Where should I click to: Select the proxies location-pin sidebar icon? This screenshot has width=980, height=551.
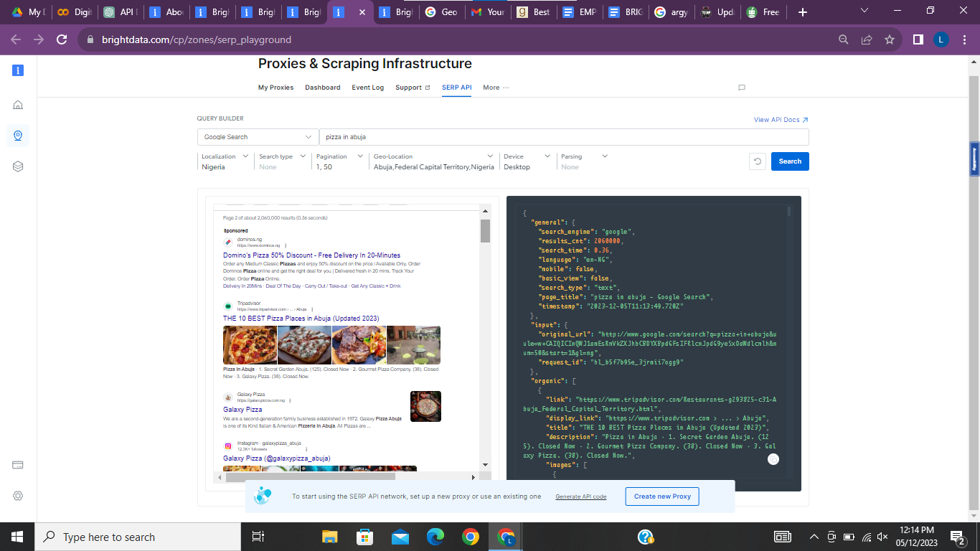tap(18, 136)
